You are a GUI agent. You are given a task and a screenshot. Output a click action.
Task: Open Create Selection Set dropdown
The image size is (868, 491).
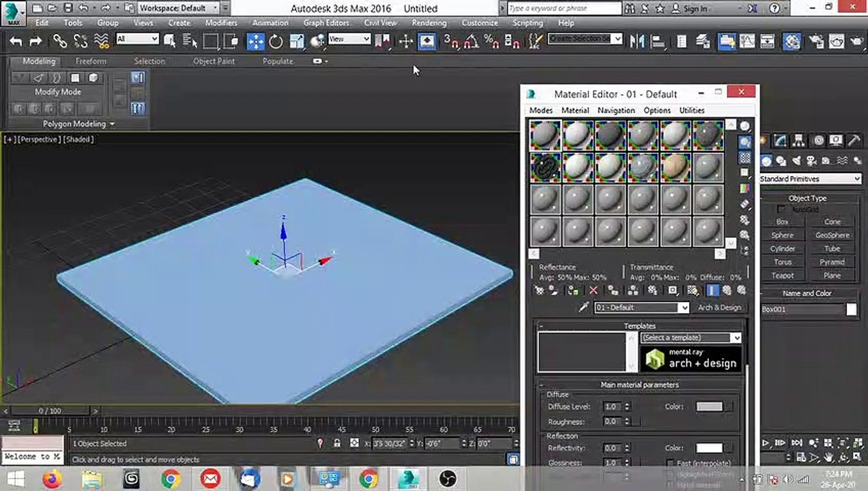click(585, 39)
